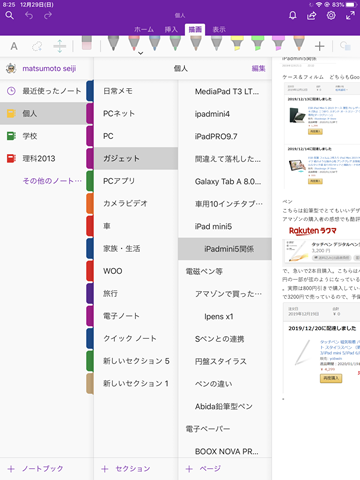Pick the green highlighter
Image resolution: width=360 pixels, height=480 pixels.
[258, 43]
